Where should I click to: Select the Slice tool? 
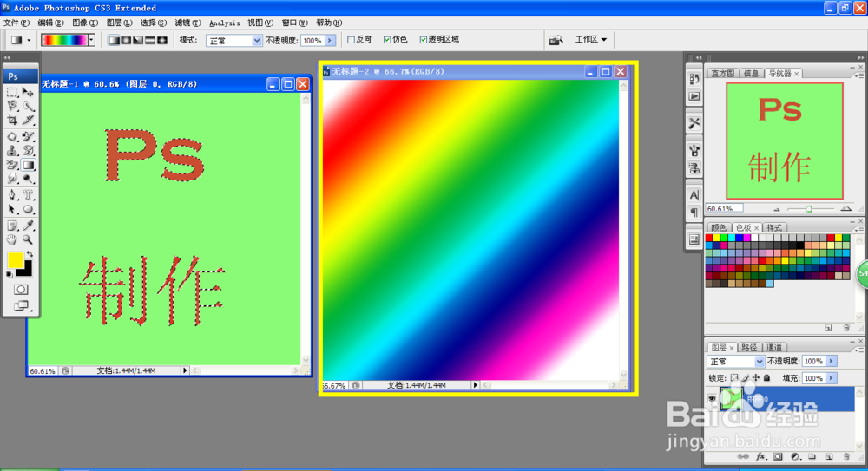point(28,120)
